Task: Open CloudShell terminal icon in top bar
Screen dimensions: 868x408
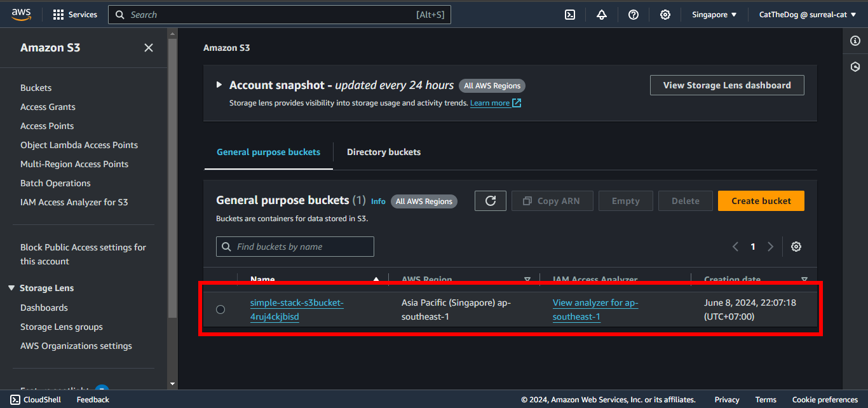Action: click(570, 15)
